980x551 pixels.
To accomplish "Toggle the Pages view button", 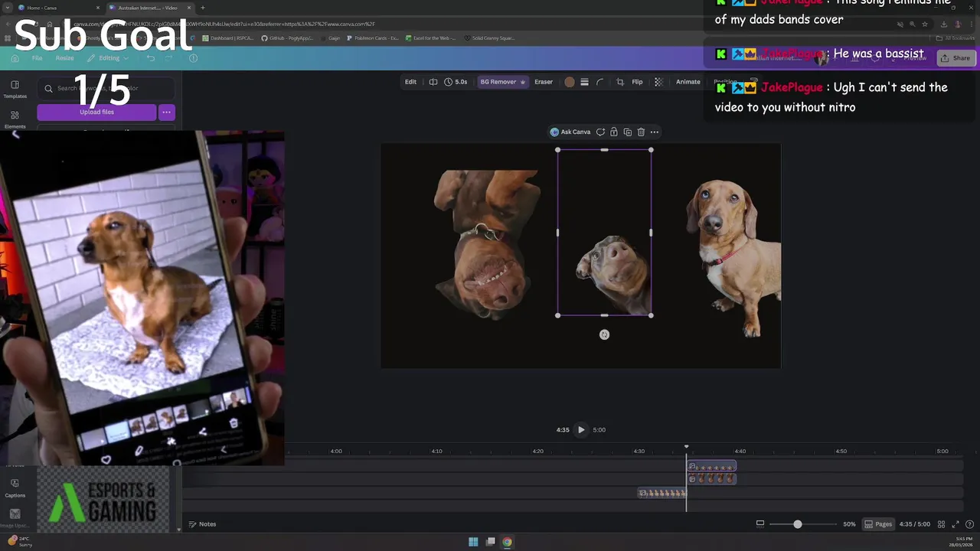I will coord(878,524).
